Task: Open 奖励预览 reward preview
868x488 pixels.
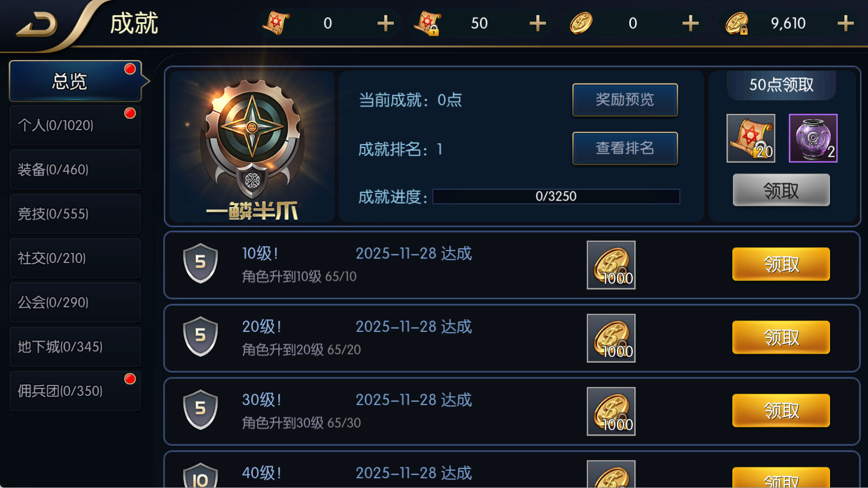Action: [x=625, y=100]
